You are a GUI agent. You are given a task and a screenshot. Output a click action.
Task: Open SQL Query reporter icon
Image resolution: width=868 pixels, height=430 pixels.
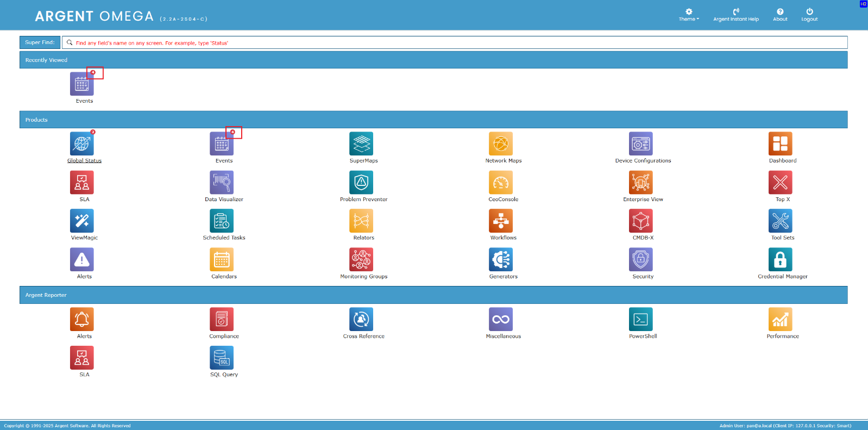coord(222,358)
